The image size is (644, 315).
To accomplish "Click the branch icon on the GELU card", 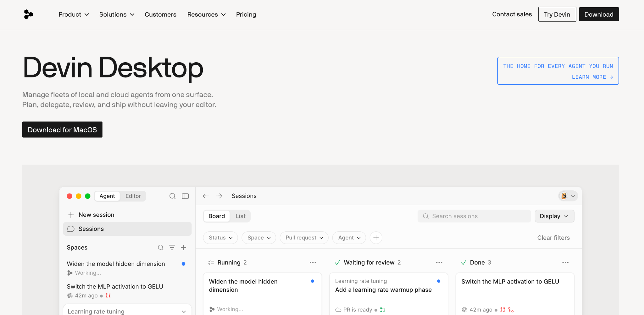I will (511, 310).
